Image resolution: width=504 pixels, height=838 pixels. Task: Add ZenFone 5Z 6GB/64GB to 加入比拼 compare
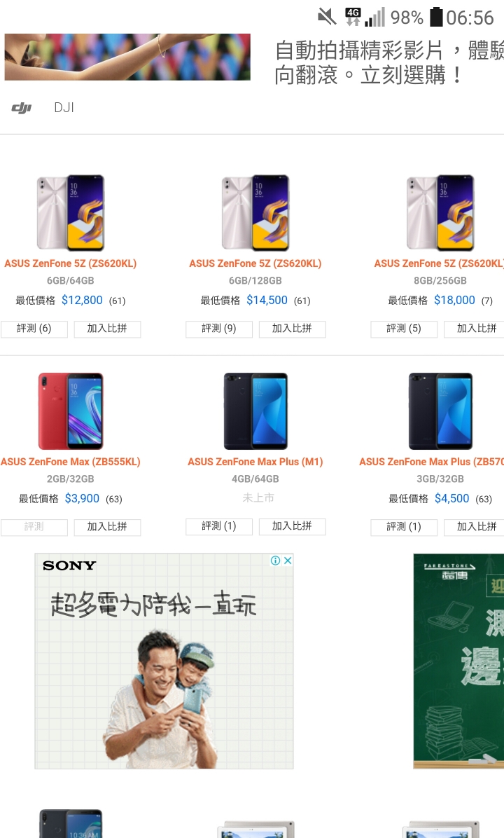click(107, 329)
